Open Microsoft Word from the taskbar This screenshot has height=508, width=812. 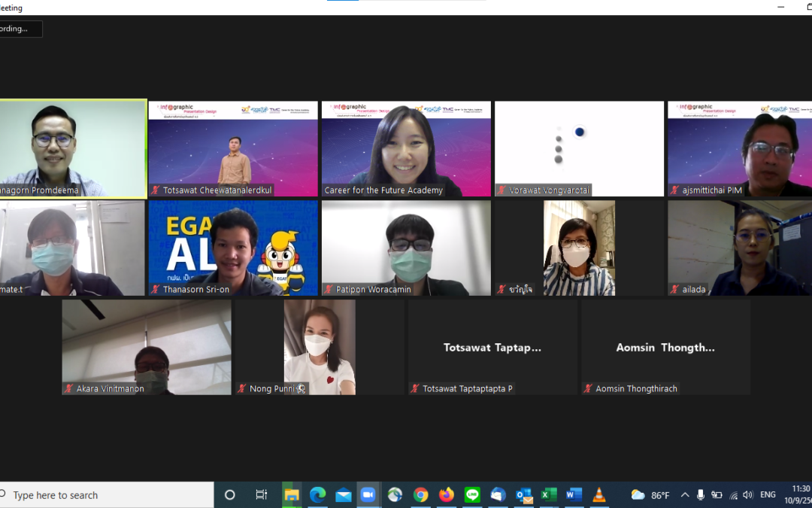574,494
